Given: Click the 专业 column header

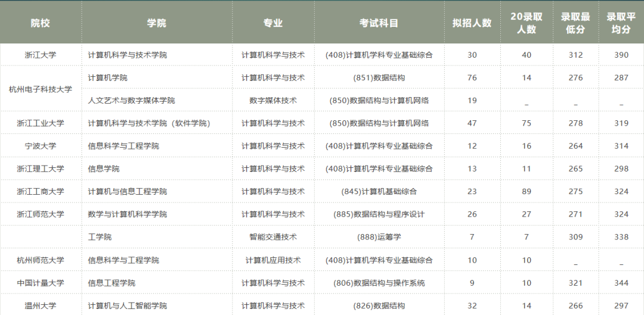Looking at the screenshot, I should point(273,23).
